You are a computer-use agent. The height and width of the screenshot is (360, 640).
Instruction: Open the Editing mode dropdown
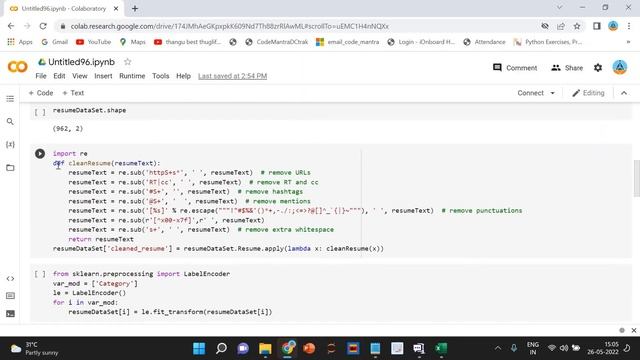pyautogui.click(x=588, y=93)
